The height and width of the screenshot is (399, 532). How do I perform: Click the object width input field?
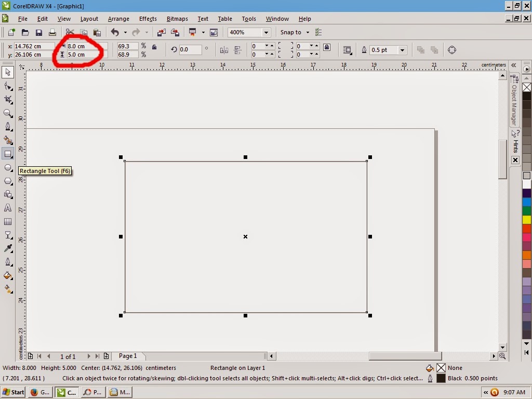[86, 46]
